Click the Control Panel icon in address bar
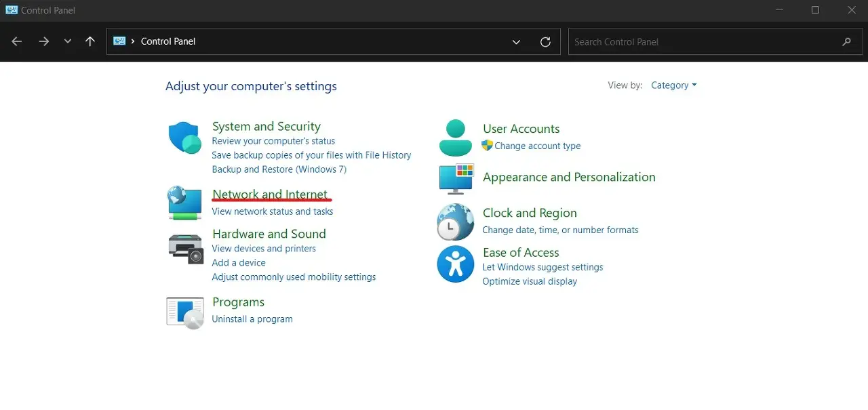This screenshot has height=410, width=868. point(119,41)
